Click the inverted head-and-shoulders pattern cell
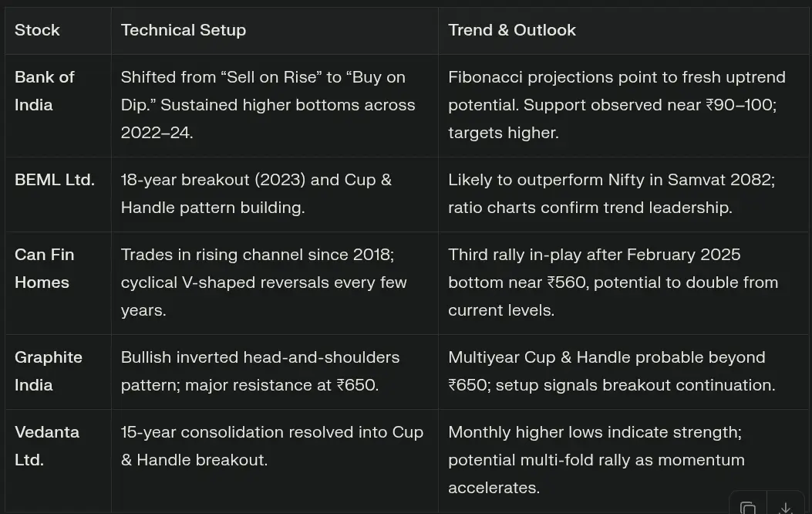 click(x=260, y=371)
